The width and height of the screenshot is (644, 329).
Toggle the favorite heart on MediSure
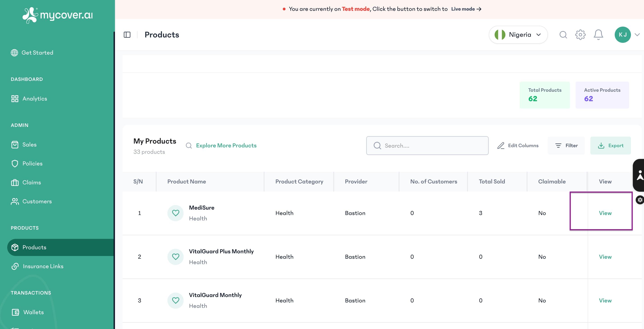176,213
